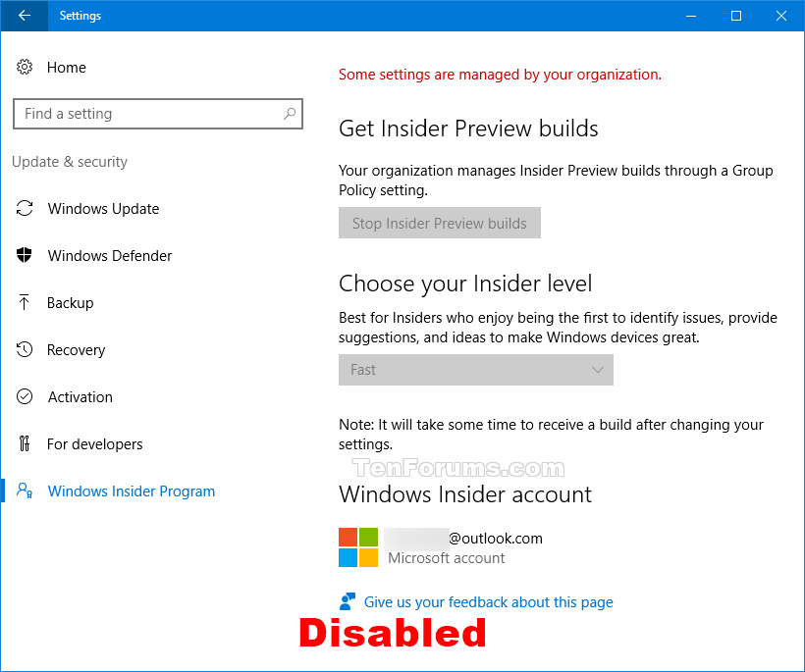Click the Activation checkmark circle icon
Viewport: 805px width, 672px height.
pos(25,396)
